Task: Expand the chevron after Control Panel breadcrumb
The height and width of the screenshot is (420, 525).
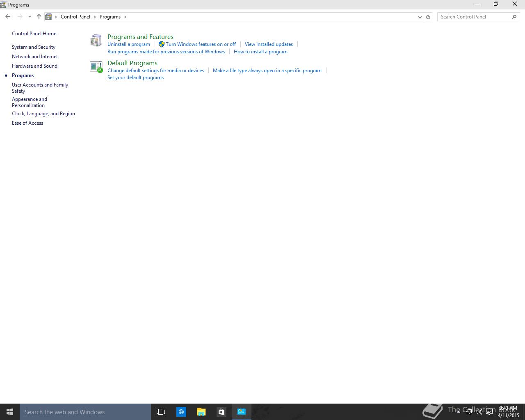Action: click(x=95, y=17)
